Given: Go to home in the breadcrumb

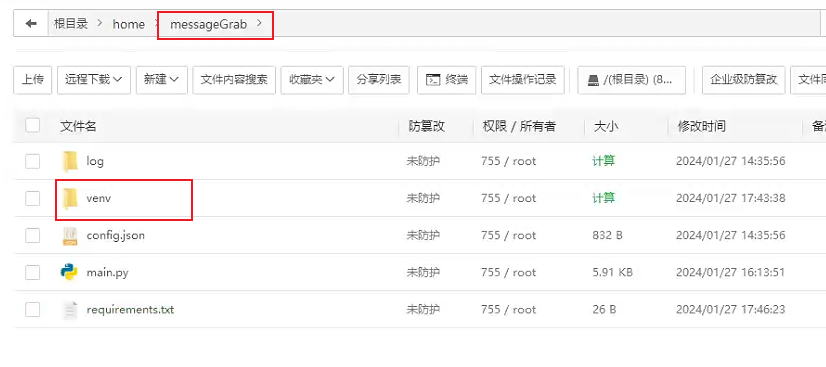Looking at the screenshot, I should click(129, 24).
